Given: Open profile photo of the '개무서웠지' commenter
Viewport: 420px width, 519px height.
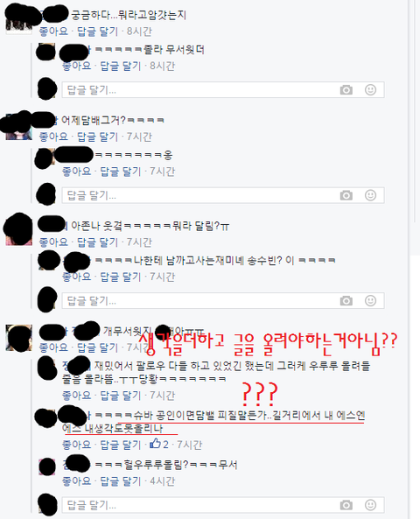Looking at the screenshot, I should click(x=19, y=338).
